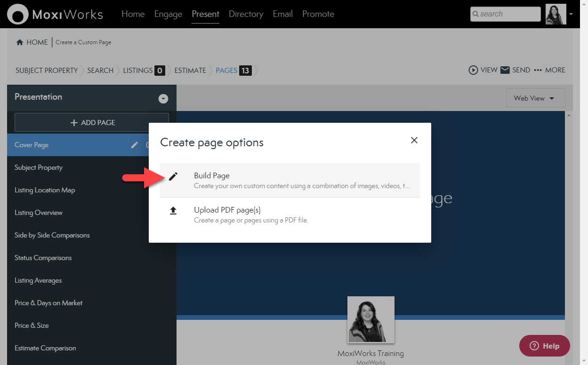Click the SEND envelope icon

pos(505,70)
